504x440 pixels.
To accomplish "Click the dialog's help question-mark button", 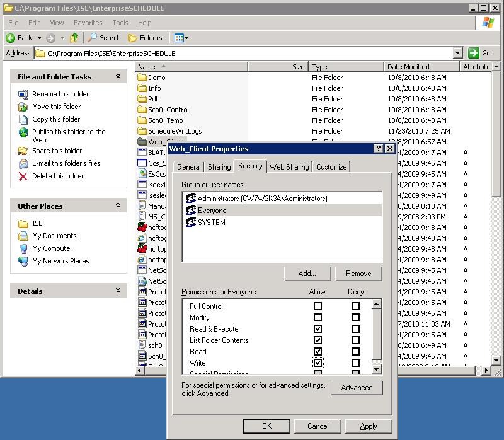I will point(379,149).
